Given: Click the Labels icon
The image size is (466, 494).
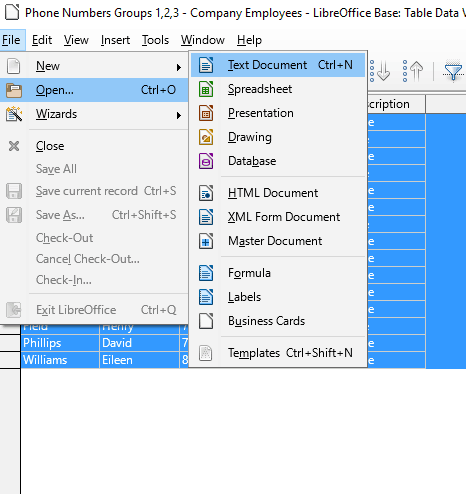Looking at the screenshot, I should (x=206, y=297).
